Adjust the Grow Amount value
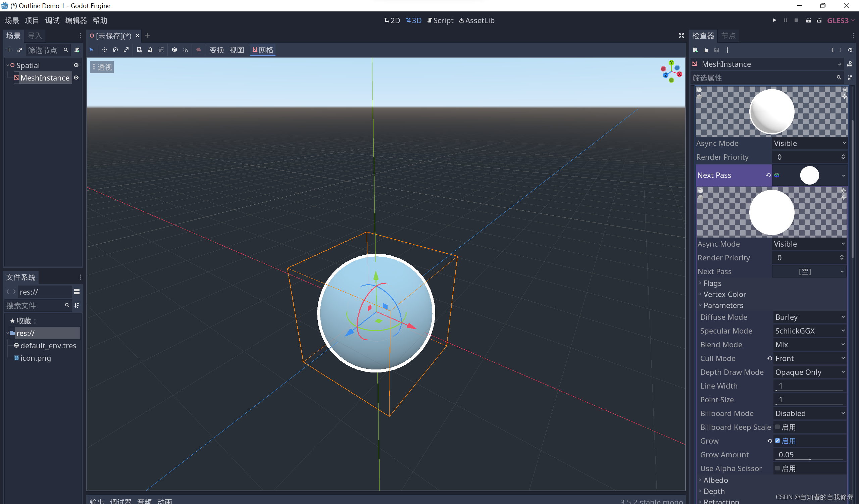 point(810,454)
